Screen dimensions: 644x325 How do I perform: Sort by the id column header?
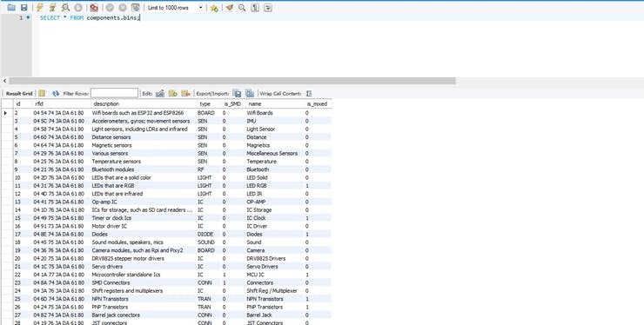pos(23,103)
